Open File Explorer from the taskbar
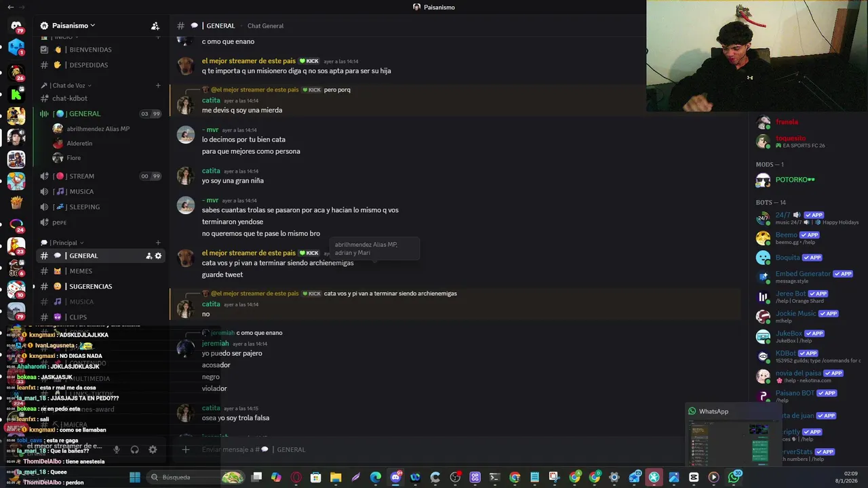The width and height of the screenshot is (868, 488). coord(336,477)
